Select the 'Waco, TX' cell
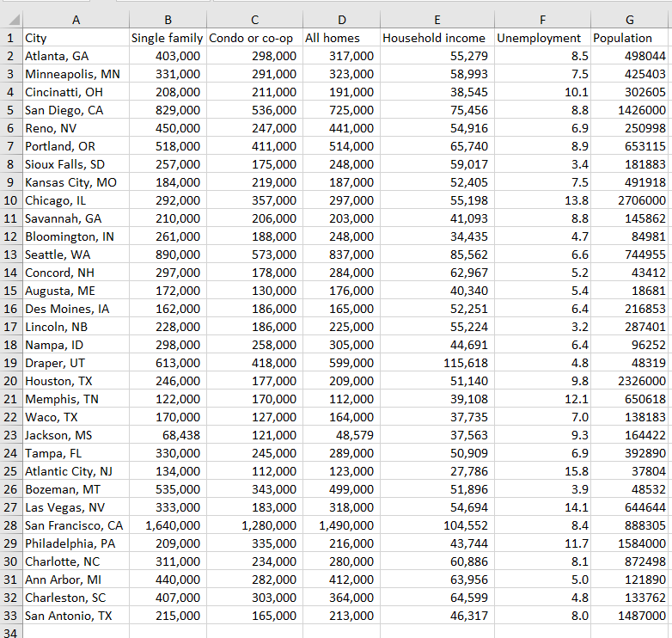Screen dimensions: 672x638 (x=76, y=417)
